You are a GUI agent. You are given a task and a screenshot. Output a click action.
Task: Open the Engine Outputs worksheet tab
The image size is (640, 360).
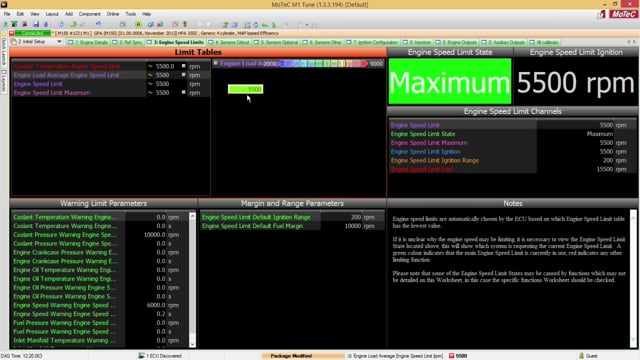pos(456,42)
